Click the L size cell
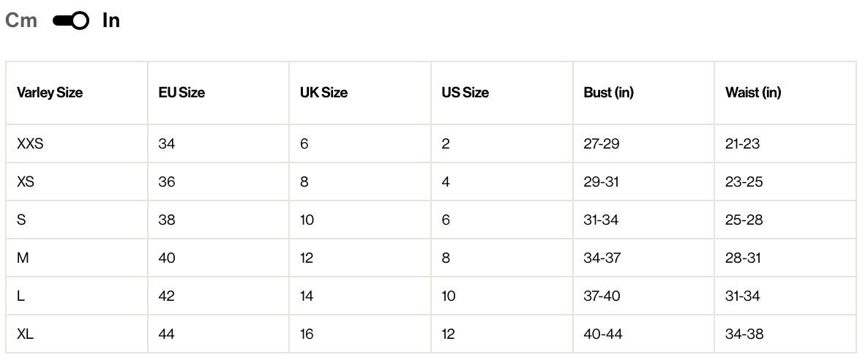The width and height of the screenshot is (868, 363). click(x=21, y=296)
